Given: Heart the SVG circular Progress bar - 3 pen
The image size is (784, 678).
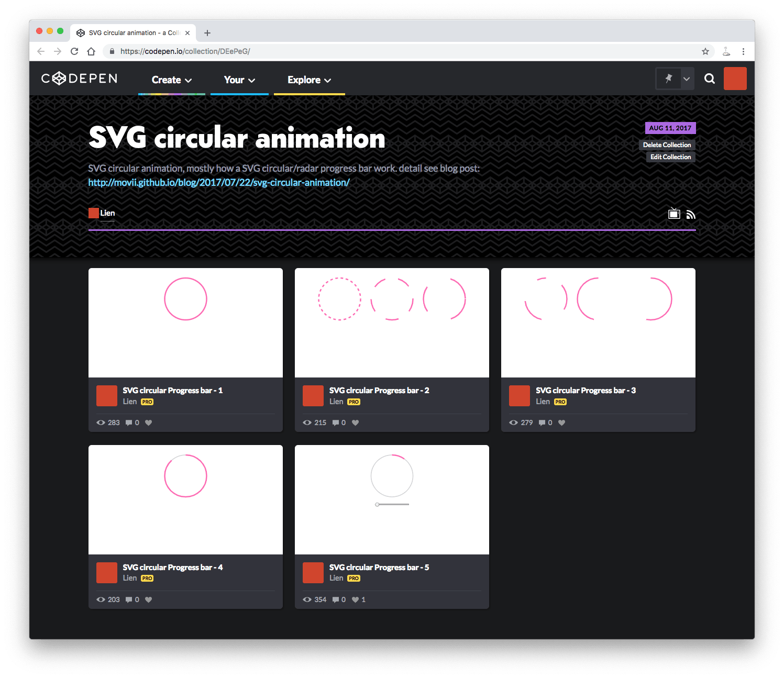Looking at the screenshot, I should tap(561, 423).
